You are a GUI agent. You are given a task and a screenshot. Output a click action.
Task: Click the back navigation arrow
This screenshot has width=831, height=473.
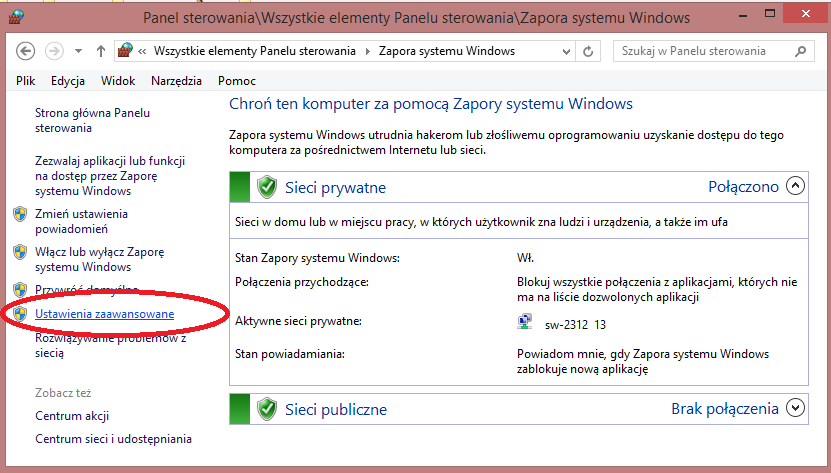tap(26, 51)
